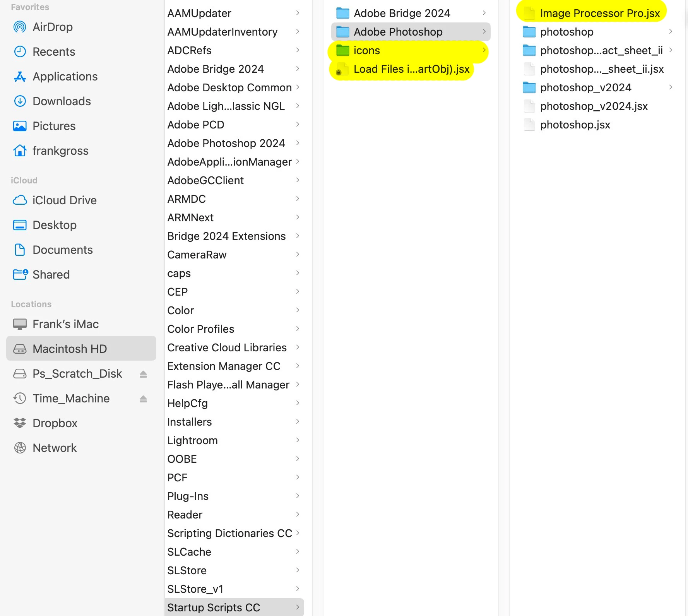The image size is (688, 616).
Task: Click the Shared folder icon
Action: tap(20, 275)
